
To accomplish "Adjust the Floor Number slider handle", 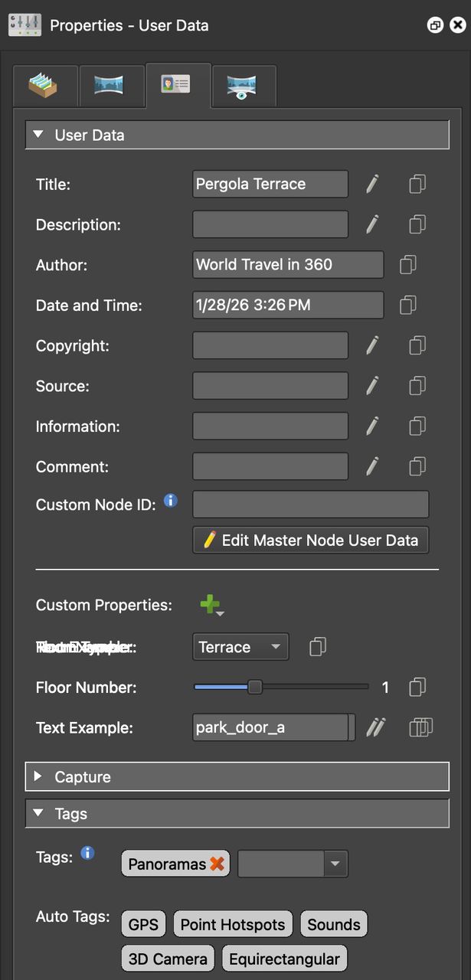I will point(255,688).
